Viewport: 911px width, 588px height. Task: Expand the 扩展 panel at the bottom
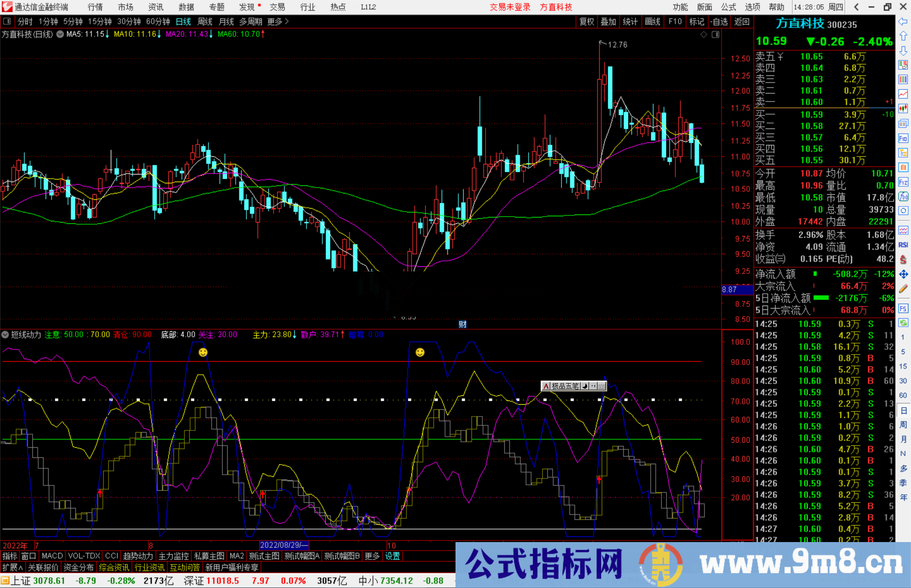(x=11, y=568)
